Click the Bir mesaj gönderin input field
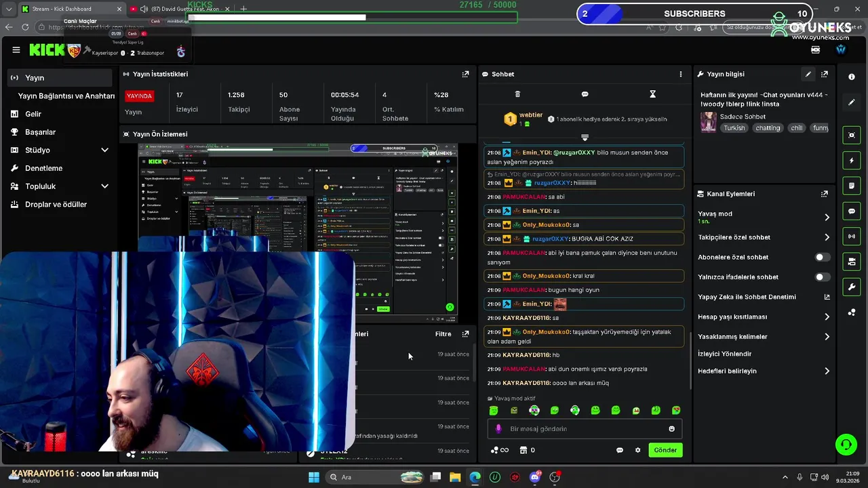868x488 pixels. coord(585,428)
